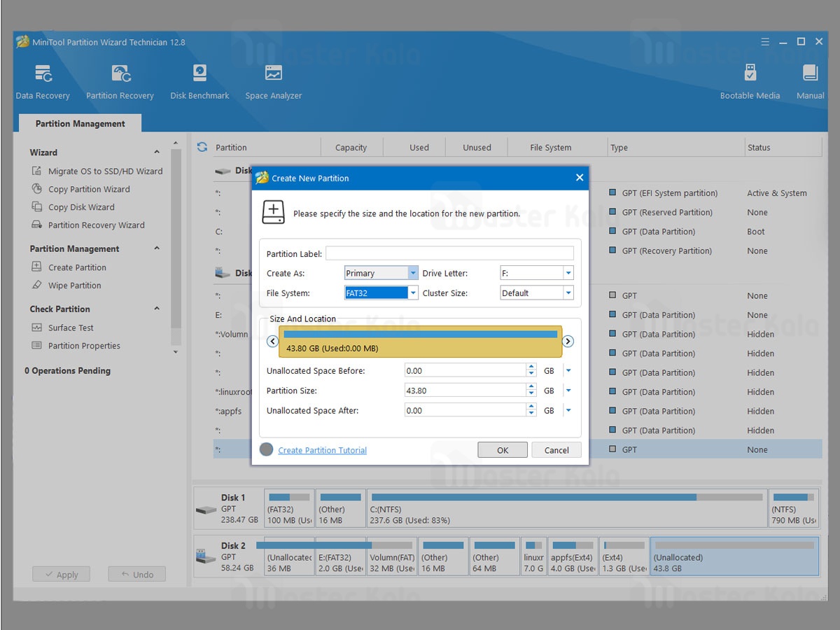Sort by the Status column header

point(783,147)
